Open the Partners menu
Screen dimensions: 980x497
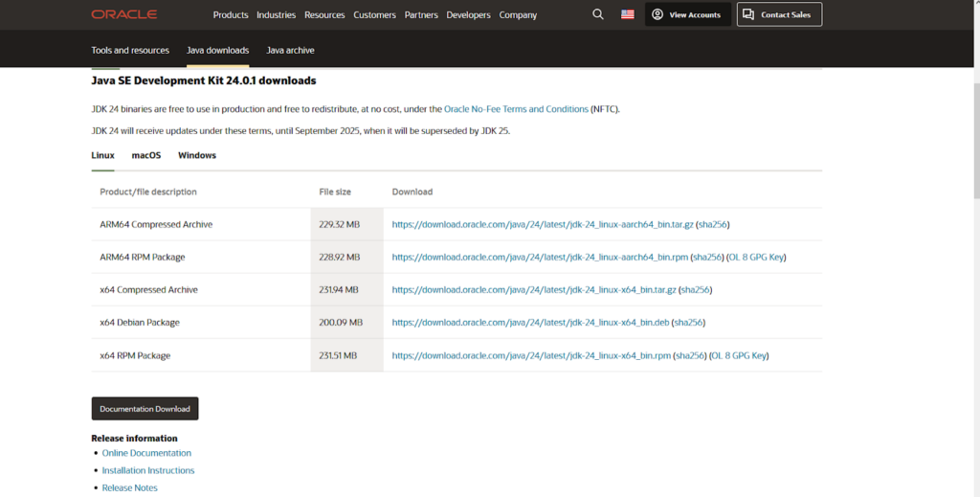pyautogui.click(x=421, y=15)
